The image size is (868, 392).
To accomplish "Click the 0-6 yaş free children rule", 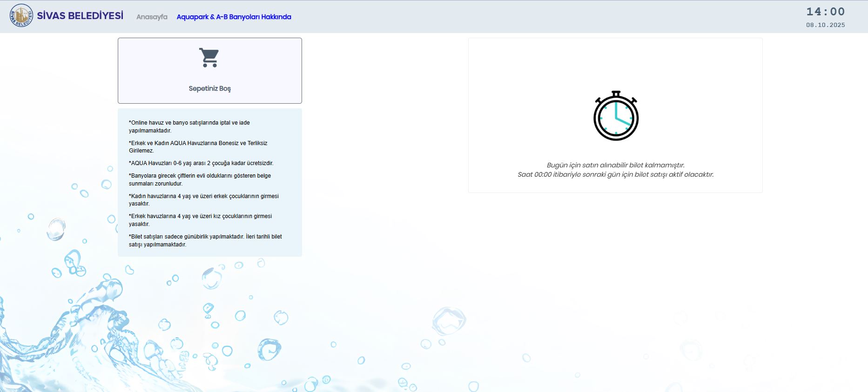I will (201, 163).
